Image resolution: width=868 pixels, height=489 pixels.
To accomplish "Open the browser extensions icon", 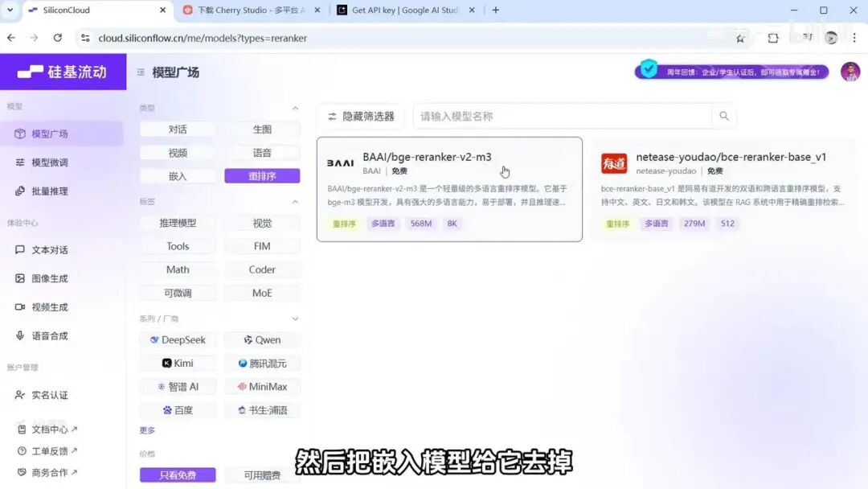I will point(773,38).
